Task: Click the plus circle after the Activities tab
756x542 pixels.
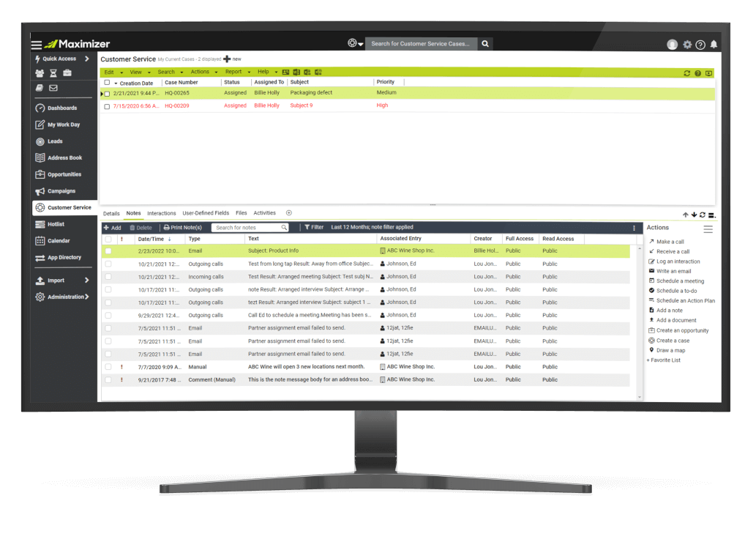Action: 289,213
